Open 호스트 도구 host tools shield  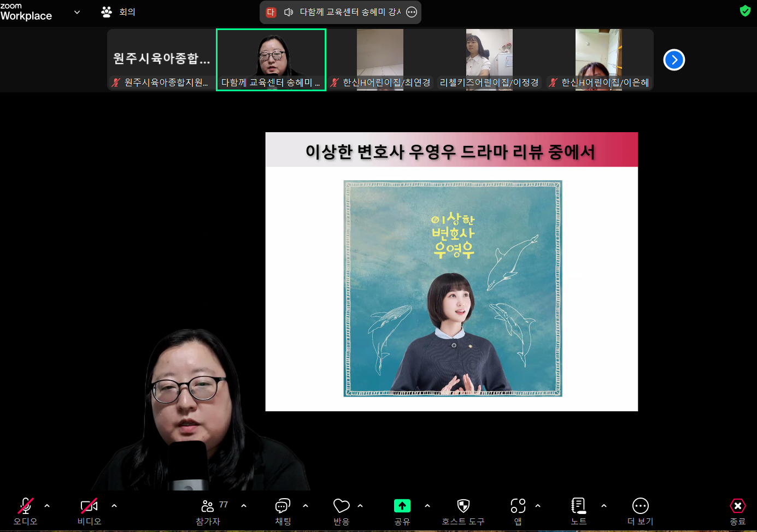(463, 511)
